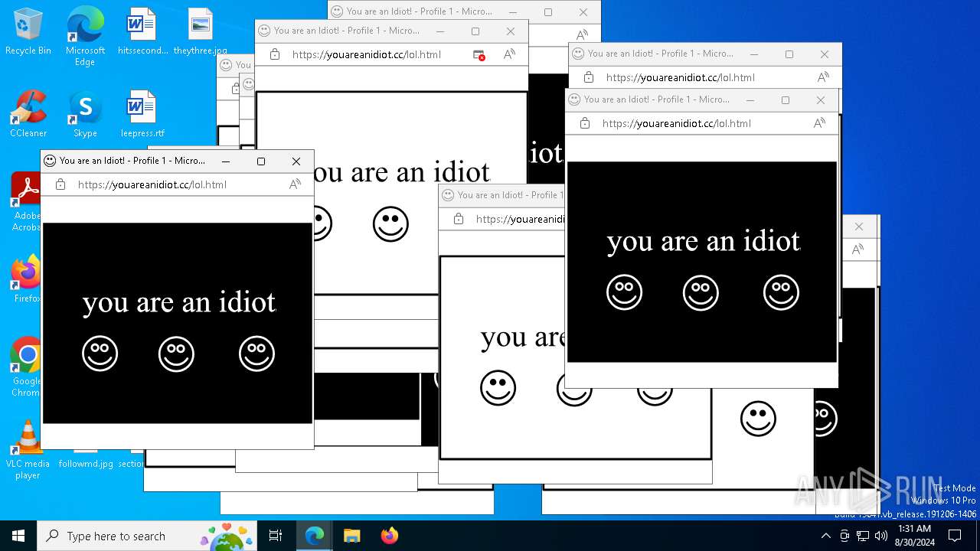
Task: Open the notification center icon
Action: (955, 536)
